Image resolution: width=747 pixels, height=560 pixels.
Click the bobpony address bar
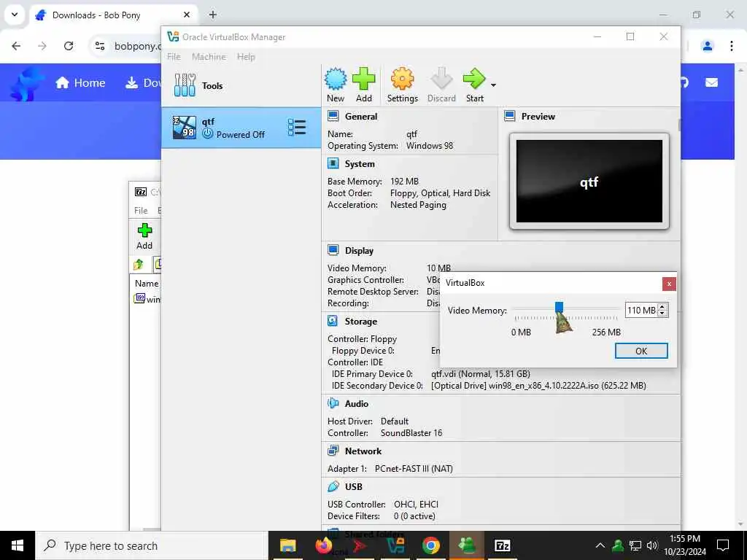[138, 46]
